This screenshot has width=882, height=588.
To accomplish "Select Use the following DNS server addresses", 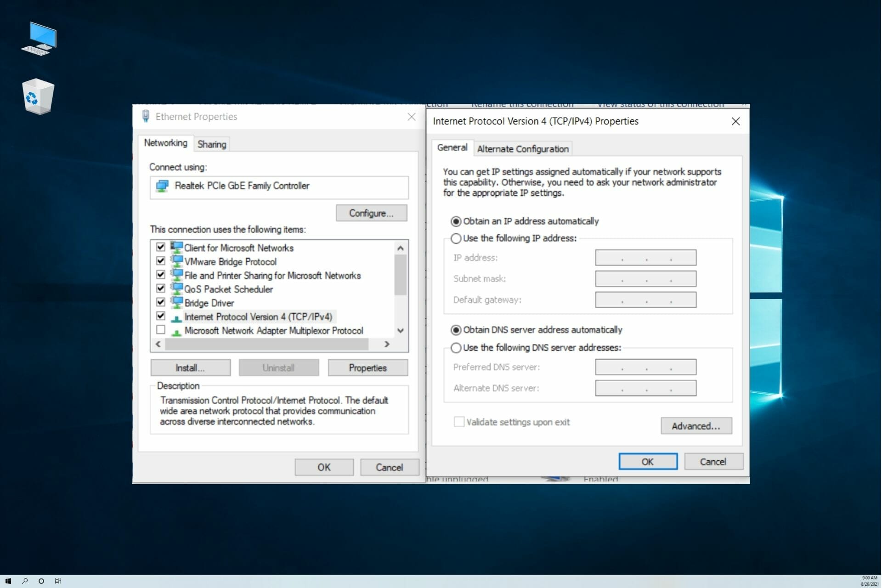I will pyautogui.click(x=456, y=348).
